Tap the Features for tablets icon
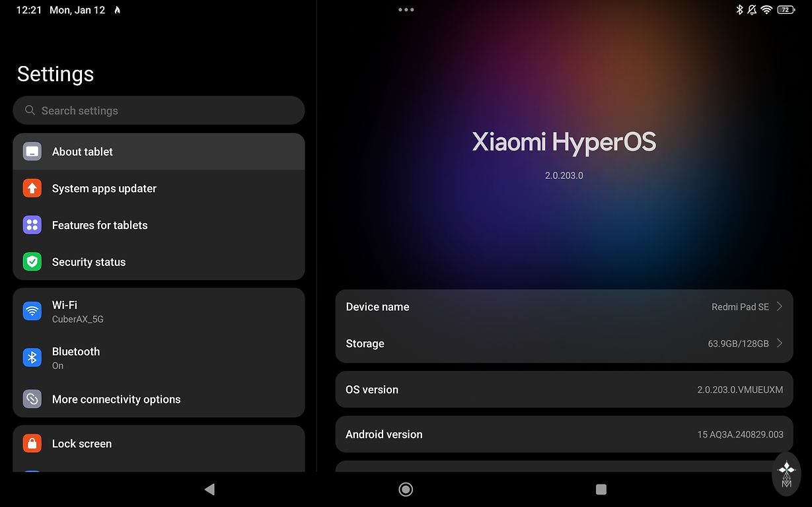812x507 pixels. [32, 225]
